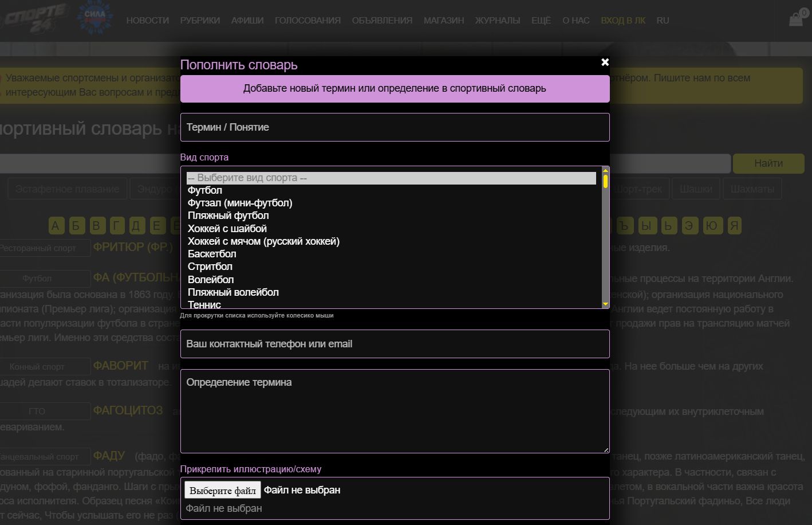812x525 pixels.
Task: Open the ФАДУ dictionary term
Action: [109, 456]
